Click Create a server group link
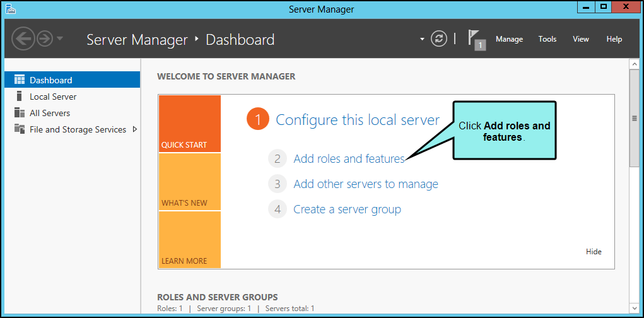Viewport: 644px width, 318px height. tap(347, 209)
